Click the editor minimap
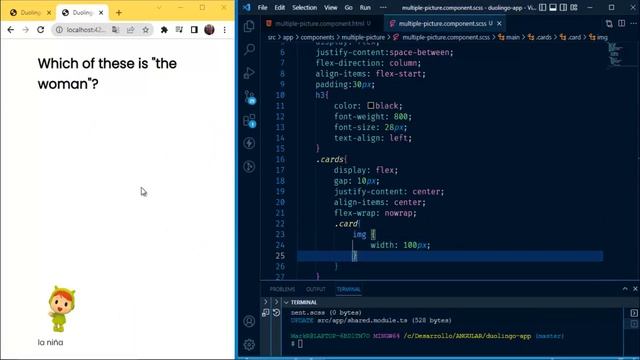Screen dimensions: 640x360 (x=615, y=54)
